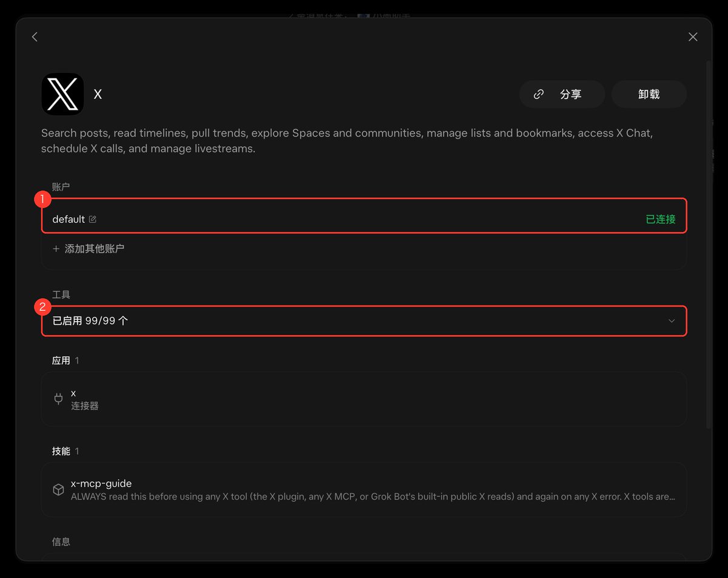Click the X plugin title text
Screen dimensions: 728x578
point(98,94)
